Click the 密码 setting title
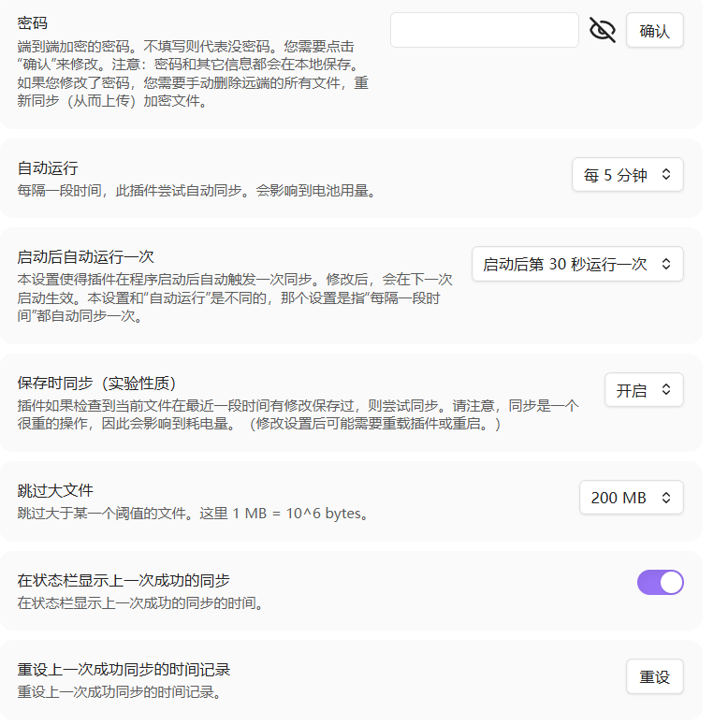 tap(33, 23)
